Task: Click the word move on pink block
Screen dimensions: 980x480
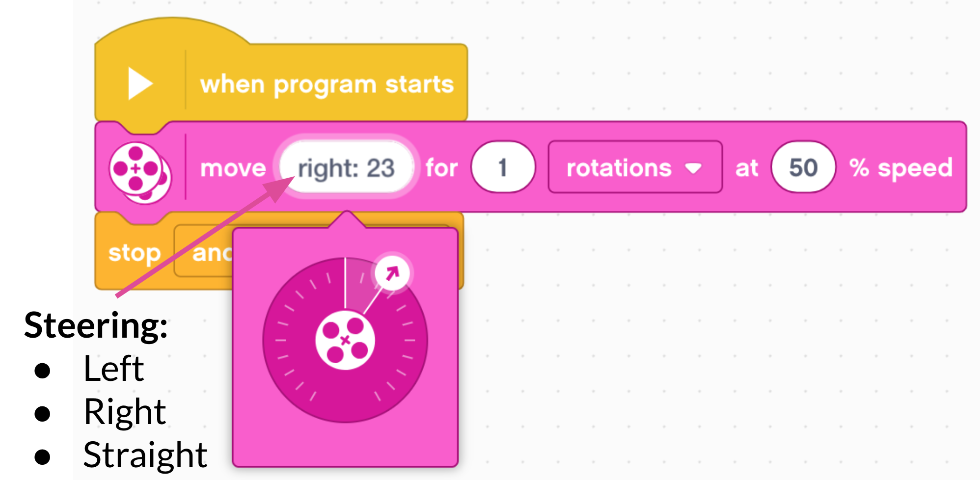Action: pyautogui.click(x=233, y=168)
